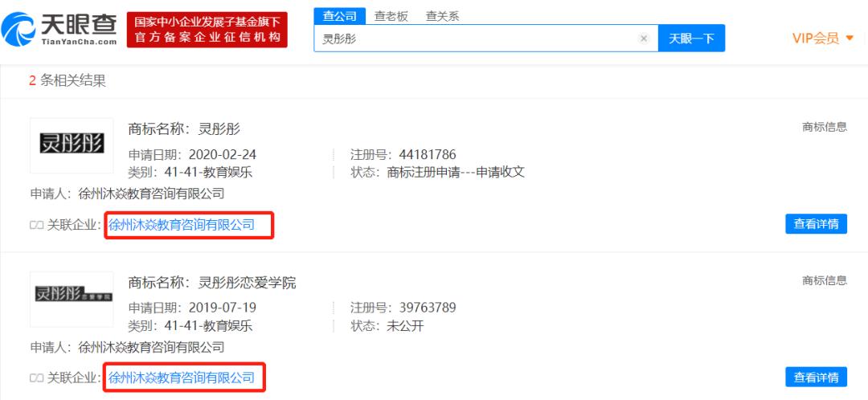
Task: Click the 2 条相关结果 count text
Action: coord(67,81)
